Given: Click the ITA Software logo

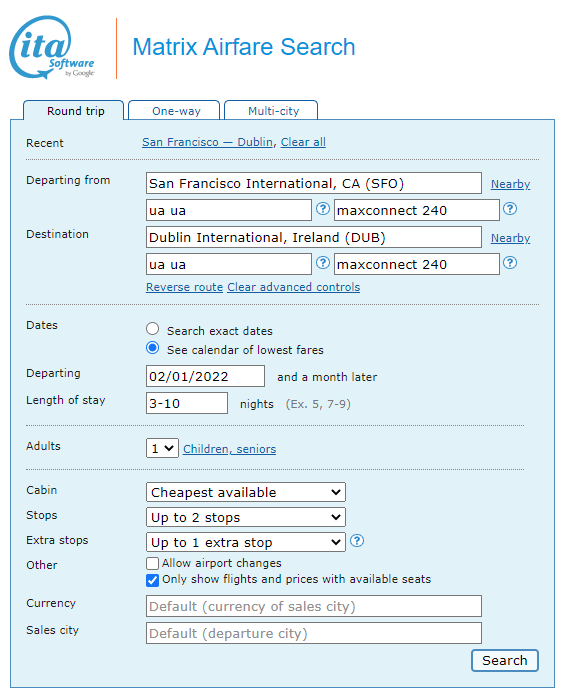Looking at the screenshot, I should 52,48.
